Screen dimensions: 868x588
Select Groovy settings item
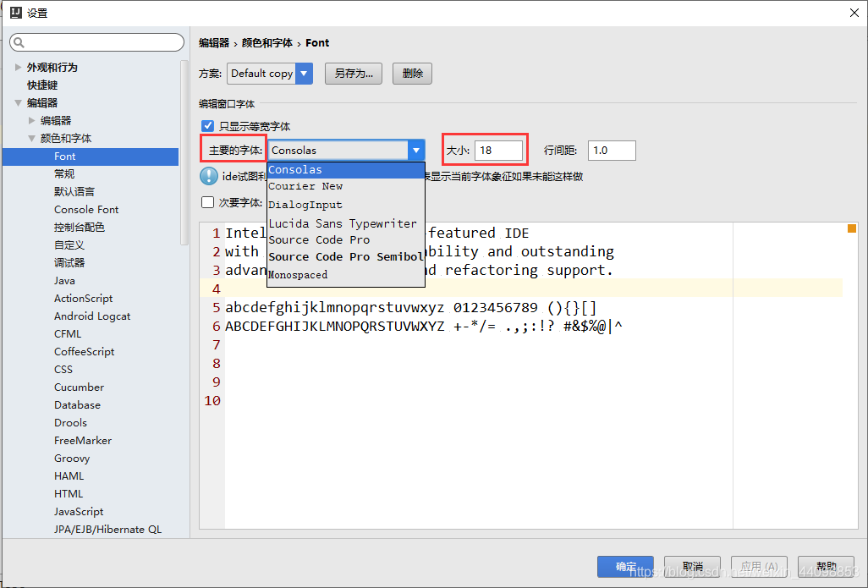(71, 459)
